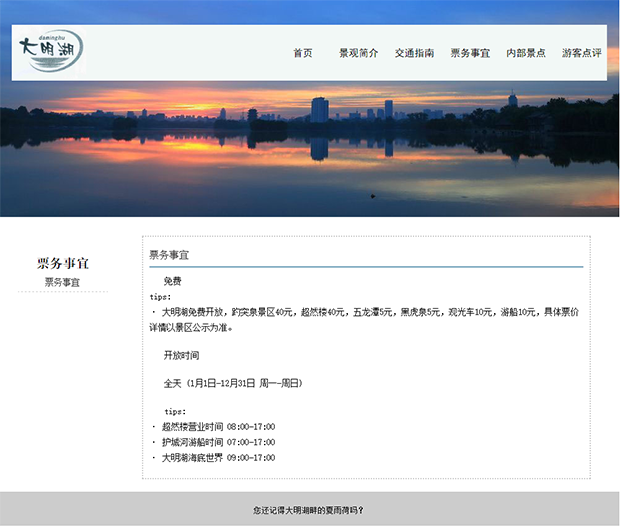Click the bold 票务事宜 sidebar heading
This screenshot has height=527, width=620.
(x=63, y=263)
